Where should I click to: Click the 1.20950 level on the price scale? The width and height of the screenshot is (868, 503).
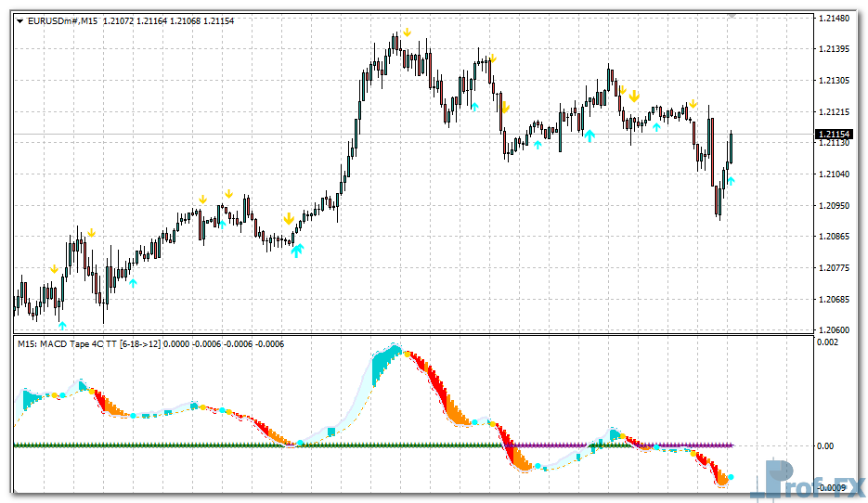click(833, 205)
